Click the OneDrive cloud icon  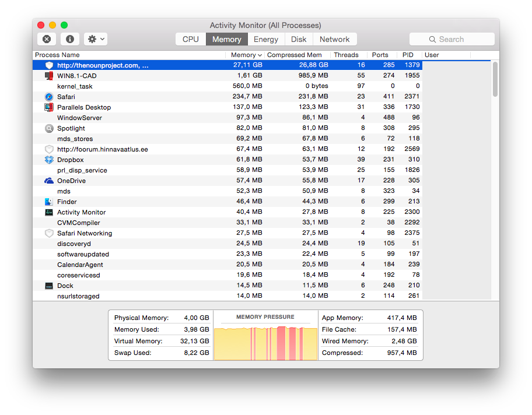point(49,181)
